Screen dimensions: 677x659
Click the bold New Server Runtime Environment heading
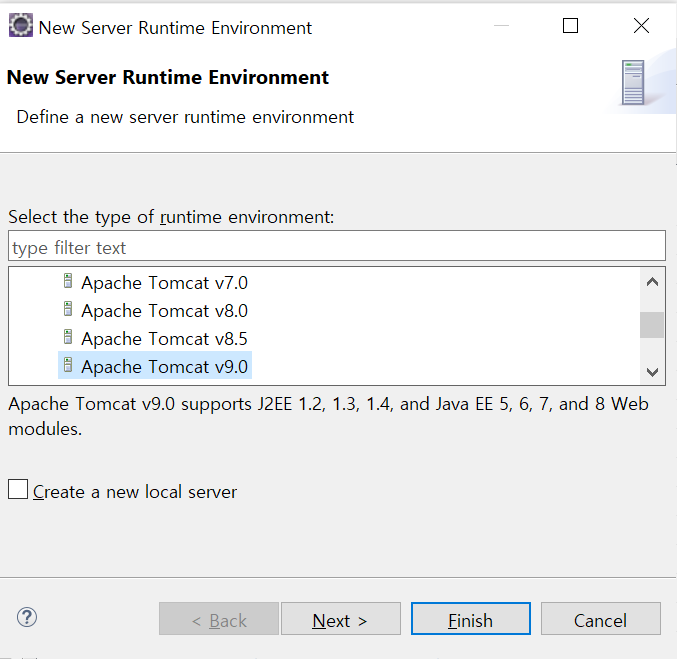[x=168, y=77]
